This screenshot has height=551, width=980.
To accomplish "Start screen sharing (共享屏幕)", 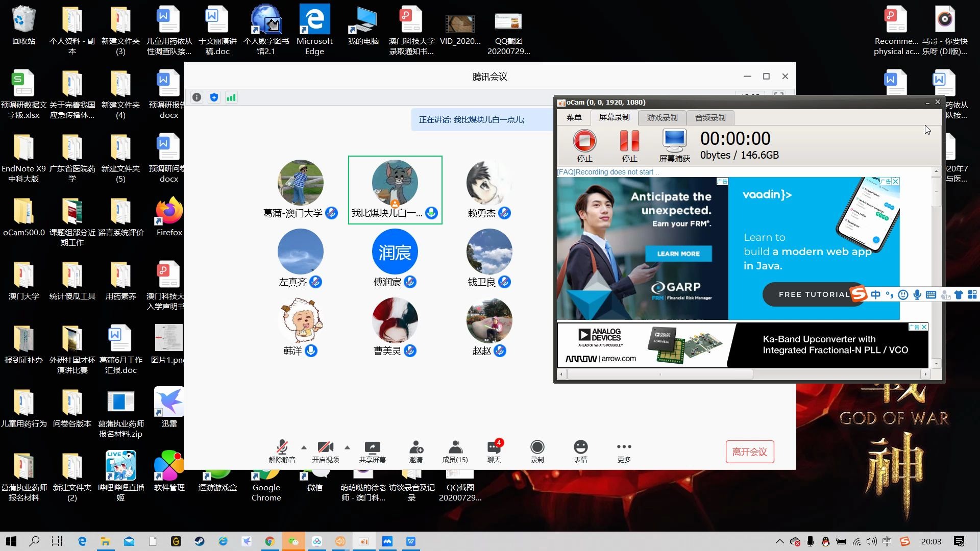I will (373, 451).
